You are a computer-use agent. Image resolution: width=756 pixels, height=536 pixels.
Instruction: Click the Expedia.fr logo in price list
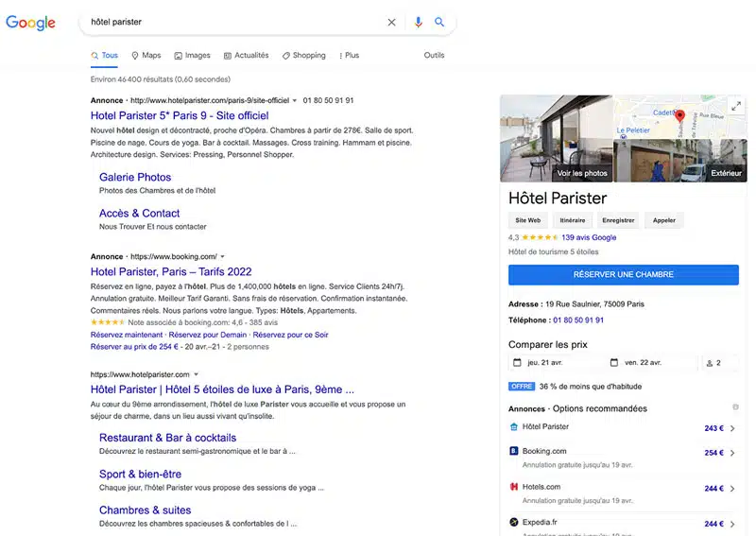tap(514, 522)
